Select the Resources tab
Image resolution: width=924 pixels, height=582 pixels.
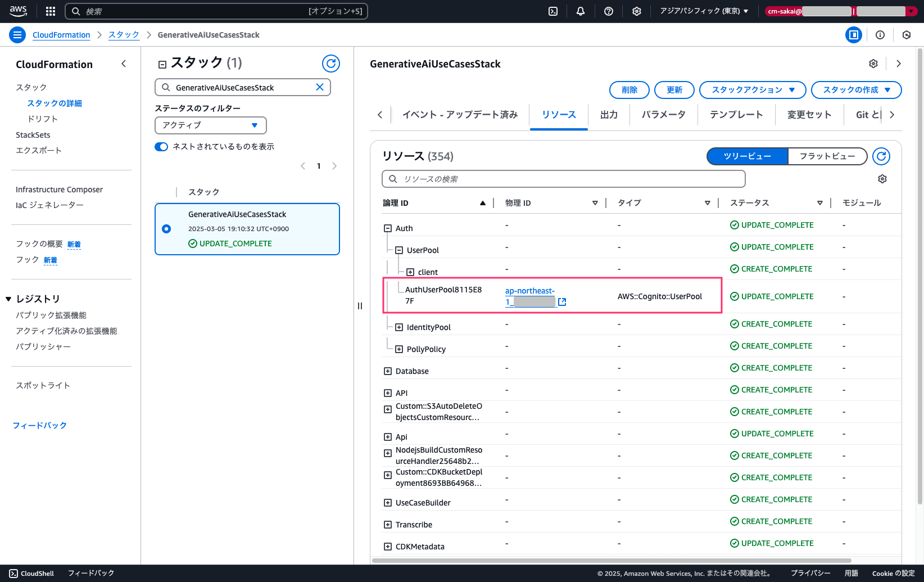point(559,115)
